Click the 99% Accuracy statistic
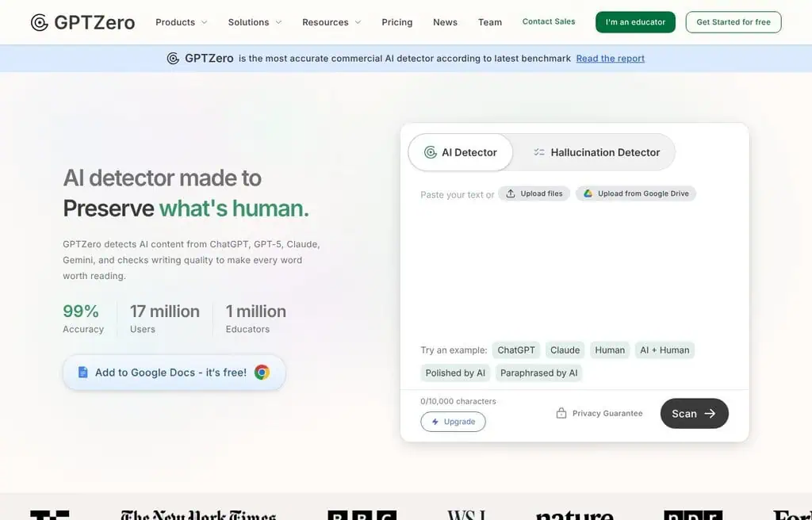The width and height of the screenshot is (812, 520). [x=82, y=318]
